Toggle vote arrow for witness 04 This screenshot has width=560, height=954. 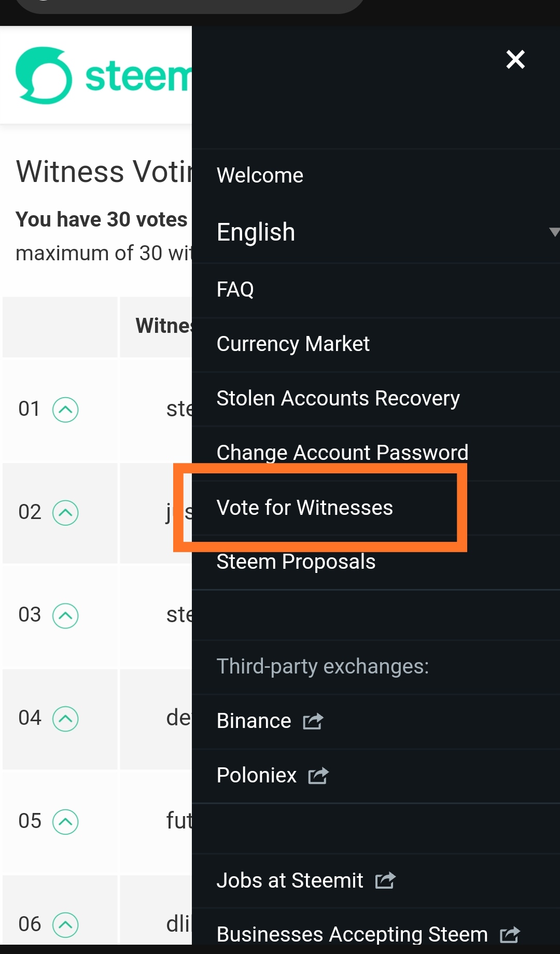(65, 719)
